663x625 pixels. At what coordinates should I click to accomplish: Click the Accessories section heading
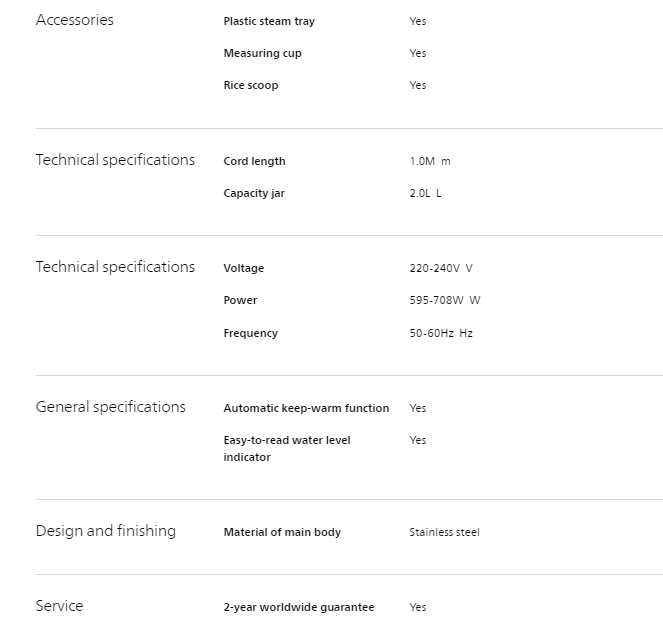75,20
